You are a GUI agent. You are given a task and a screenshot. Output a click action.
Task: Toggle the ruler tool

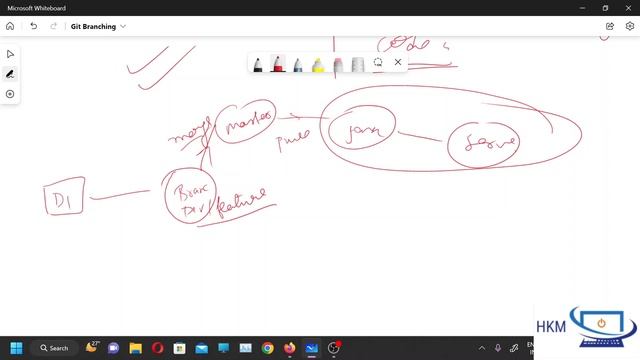coord(358,64)
